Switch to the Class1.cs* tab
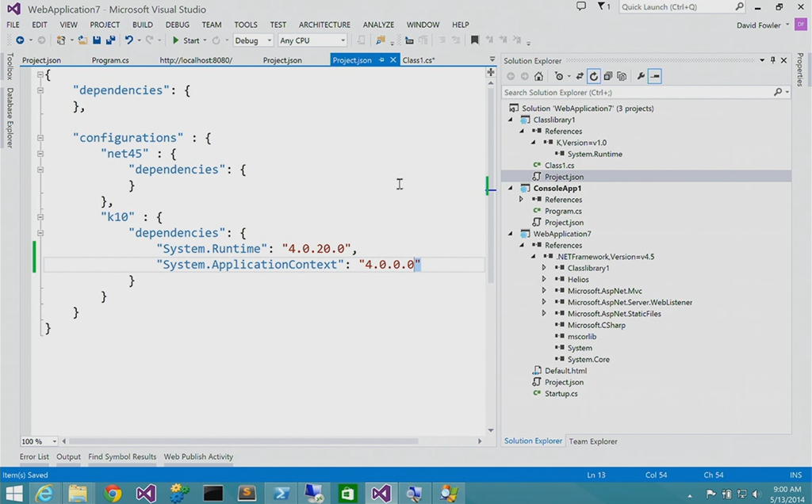Image resolution: width=812 pixels, height=504 pixels. (x=419, y=60)
